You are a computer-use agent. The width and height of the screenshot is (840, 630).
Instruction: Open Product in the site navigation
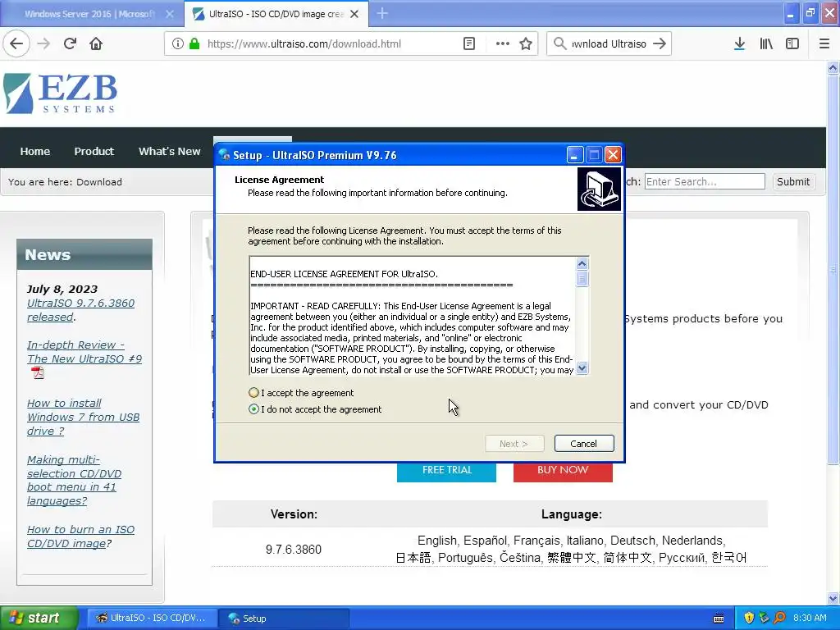[94, 151]
